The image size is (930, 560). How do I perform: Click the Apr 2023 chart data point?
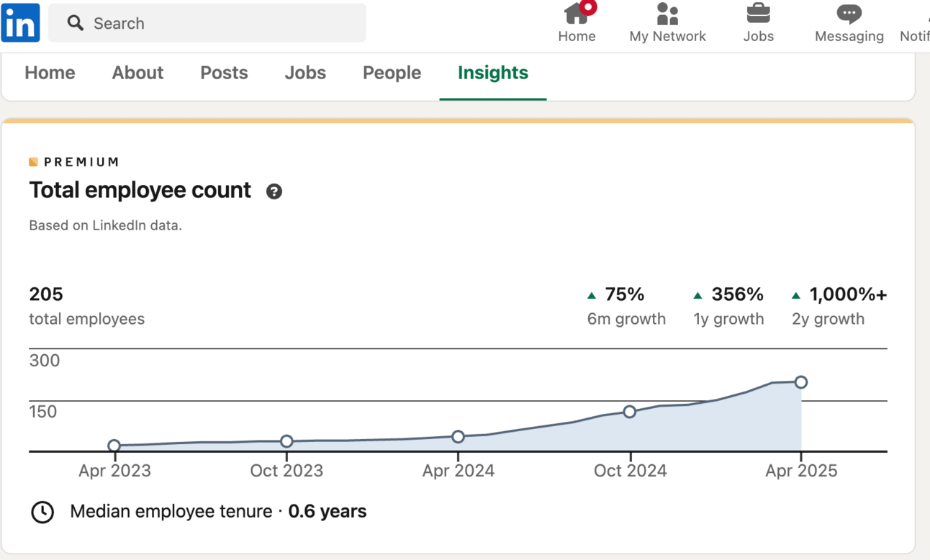coord(114,446)
